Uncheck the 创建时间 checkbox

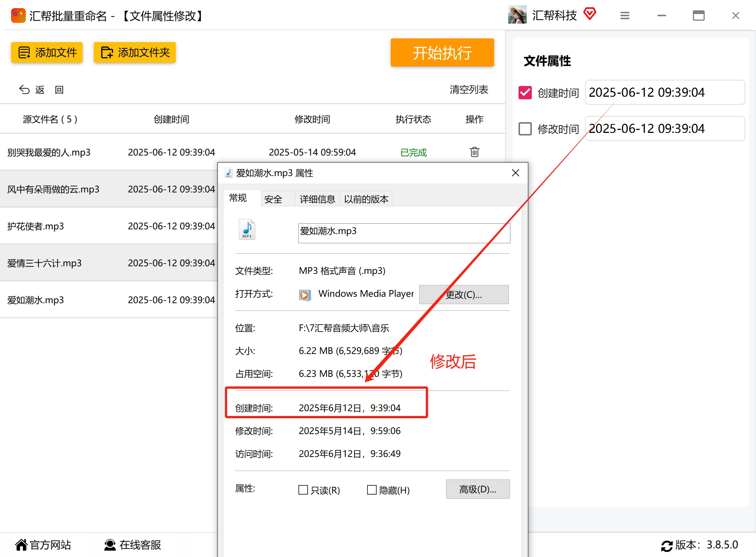(525, 93)
